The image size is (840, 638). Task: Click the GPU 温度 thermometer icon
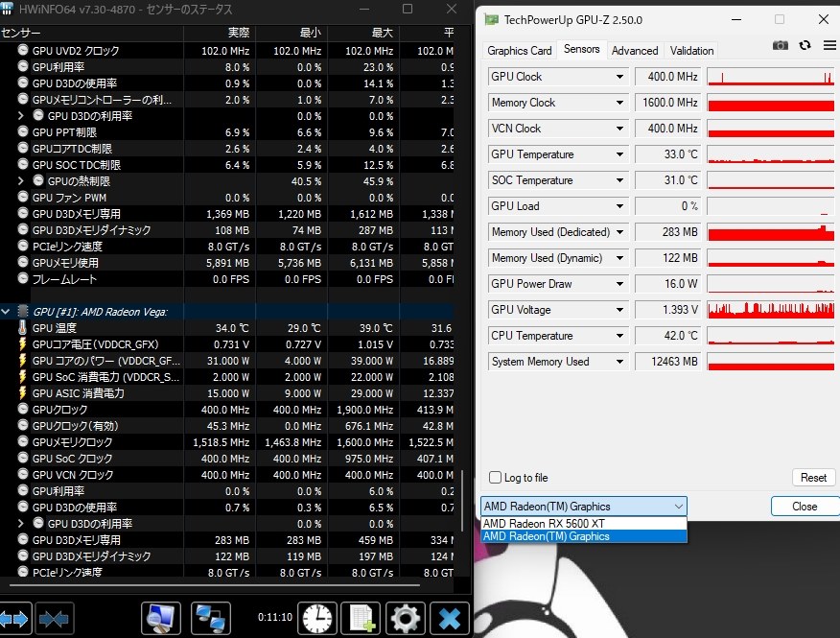pos(22,327)
